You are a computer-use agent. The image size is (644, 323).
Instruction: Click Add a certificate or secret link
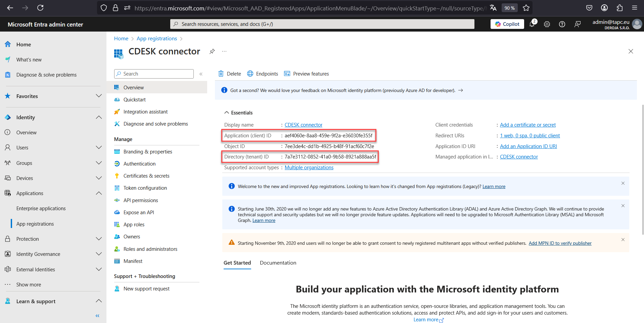528,125
